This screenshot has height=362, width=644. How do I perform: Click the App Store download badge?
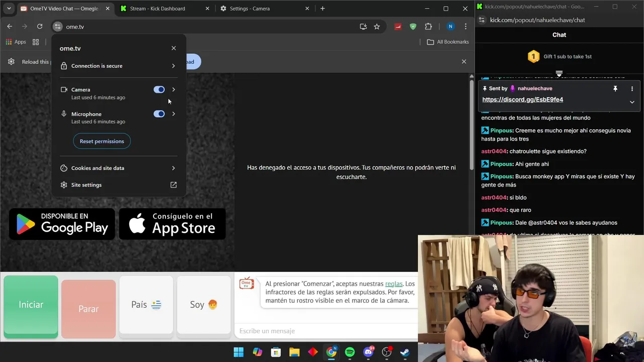[172, 224]
